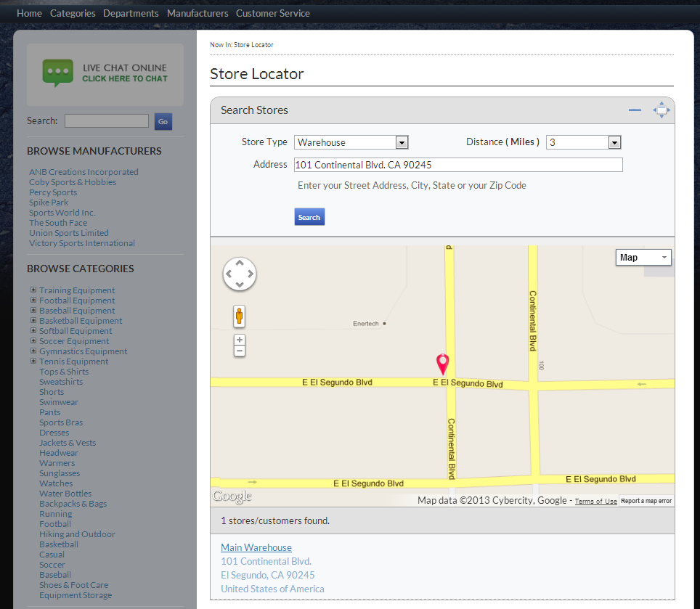
Task: Expand the Training Equipment category
Action: pos(33,290)
